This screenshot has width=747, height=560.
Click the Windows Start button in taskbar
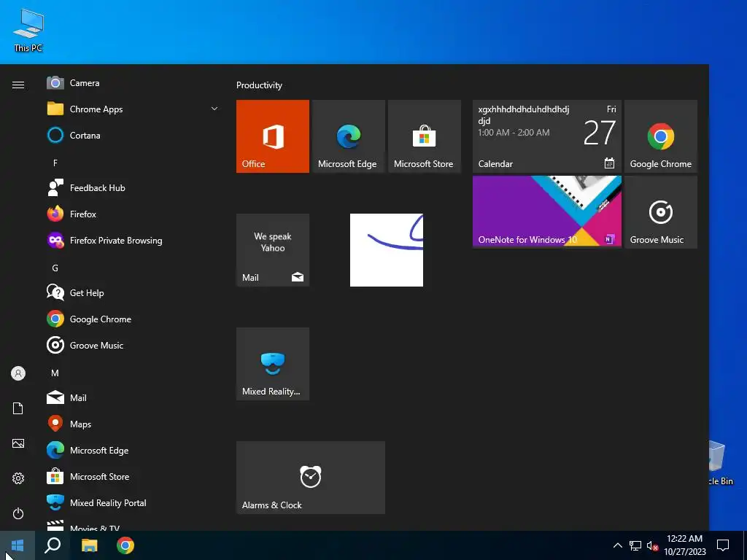[18, 545]
